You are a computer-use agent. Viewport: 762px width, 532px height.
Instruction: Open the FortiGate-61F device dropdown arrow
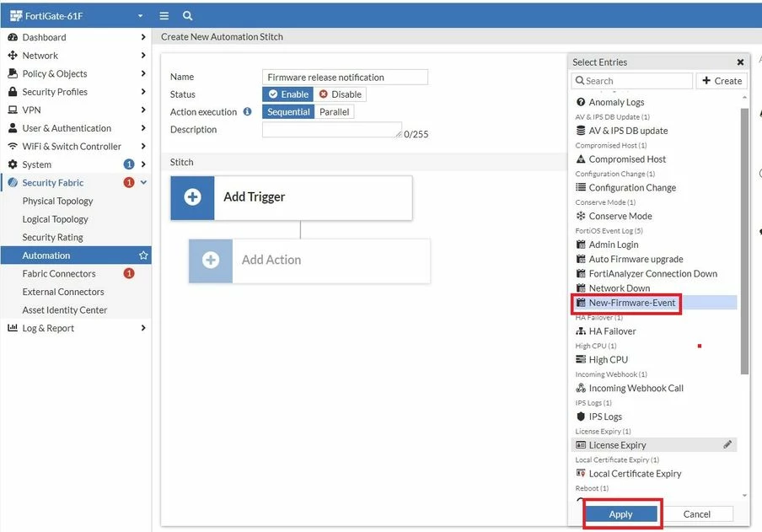click(141, 16)
